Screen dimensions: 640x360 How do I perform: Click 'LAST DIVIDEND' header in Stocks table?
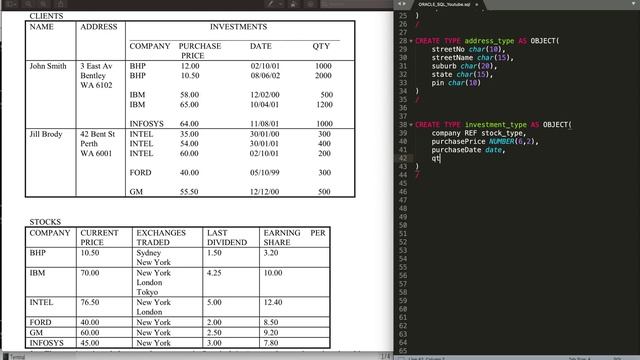tap(227, 238)
